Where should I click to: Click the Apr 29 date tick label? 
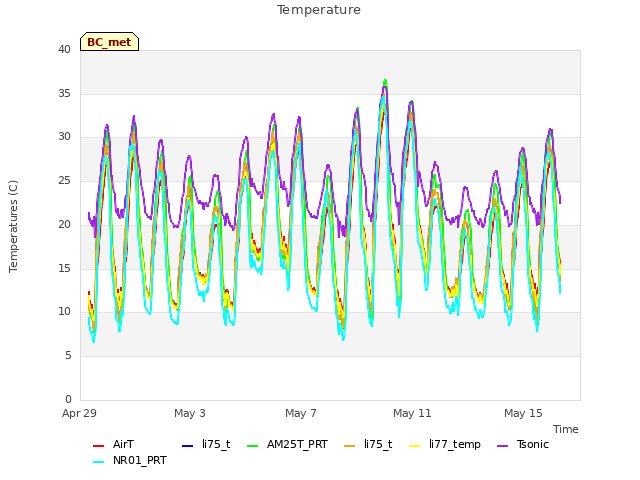(79, 413)
